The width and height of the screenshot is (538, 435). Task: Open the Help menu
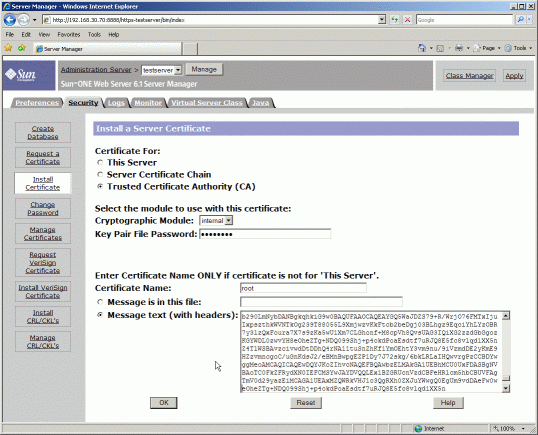(x=114, y=35)
